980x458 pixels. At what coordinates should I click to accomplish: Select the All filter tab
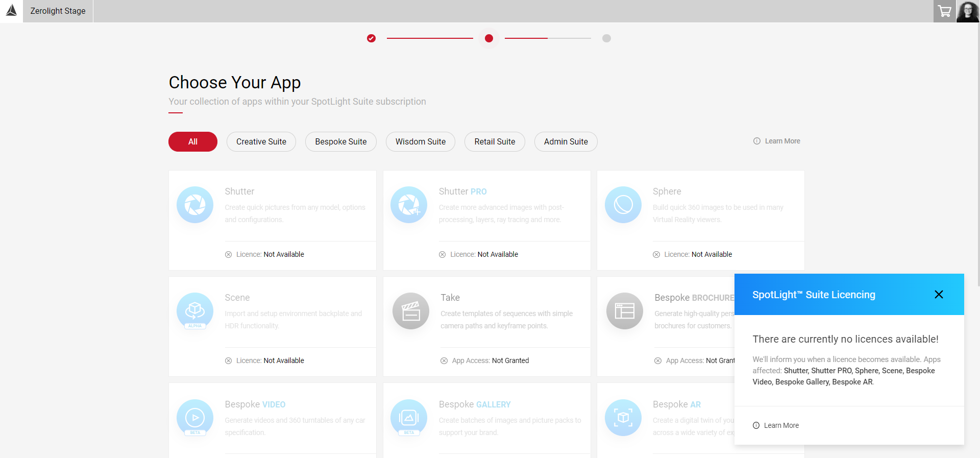tap(193, 141)
